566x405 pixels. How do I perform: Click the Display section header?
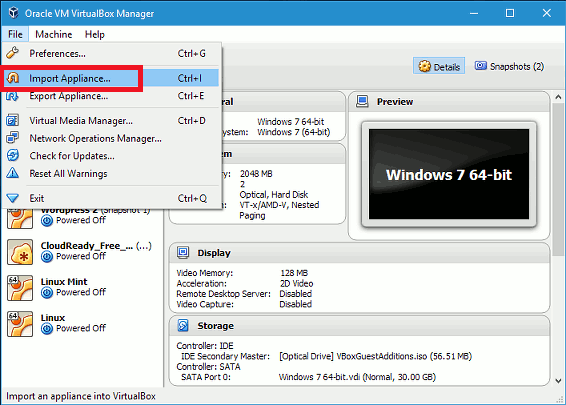[x=359, y=253]
